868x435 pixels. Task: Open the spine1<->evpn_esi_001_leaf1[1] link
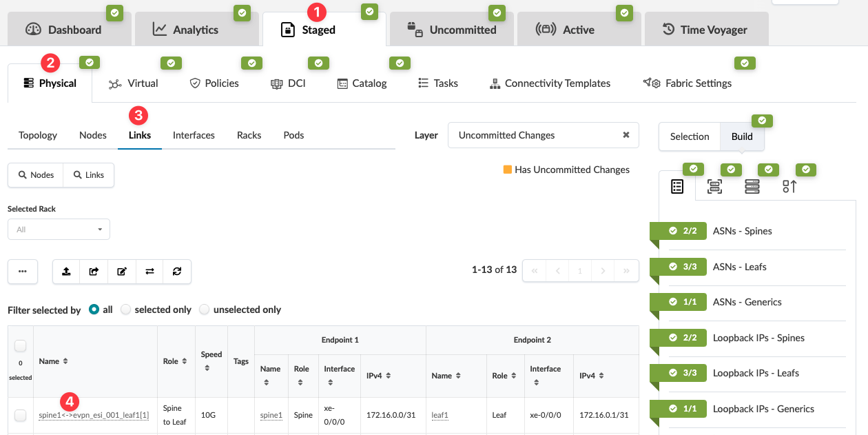(x=94, y=415)
